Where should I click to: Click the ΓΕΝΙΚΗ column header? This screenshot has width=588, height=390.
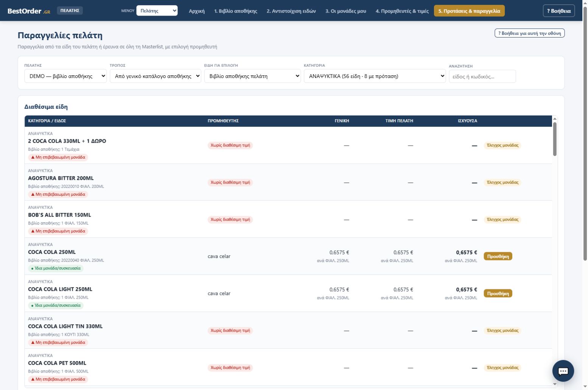click(x=342, y=121)
